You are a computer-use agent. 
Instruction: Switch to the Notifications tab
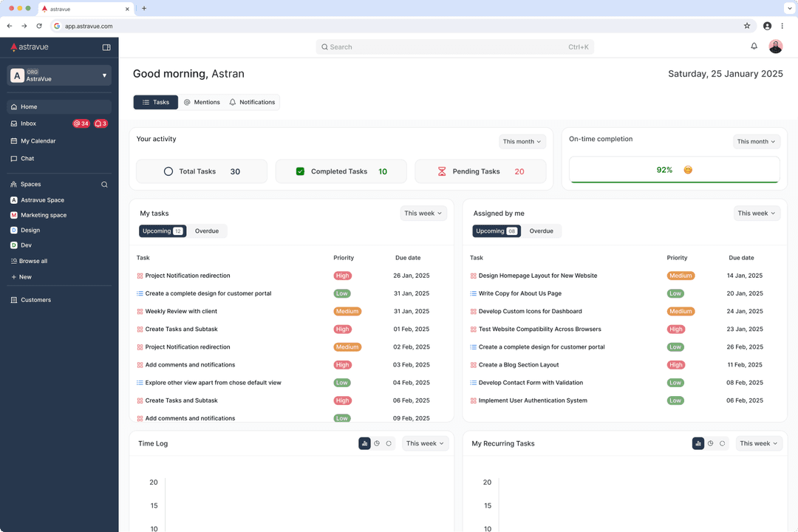[253, 102]
